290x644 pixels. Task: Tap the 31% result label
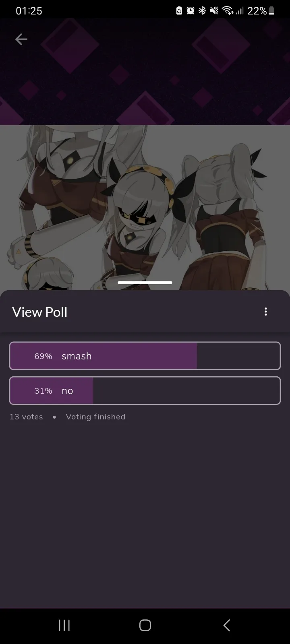click(x=43, y=391)
